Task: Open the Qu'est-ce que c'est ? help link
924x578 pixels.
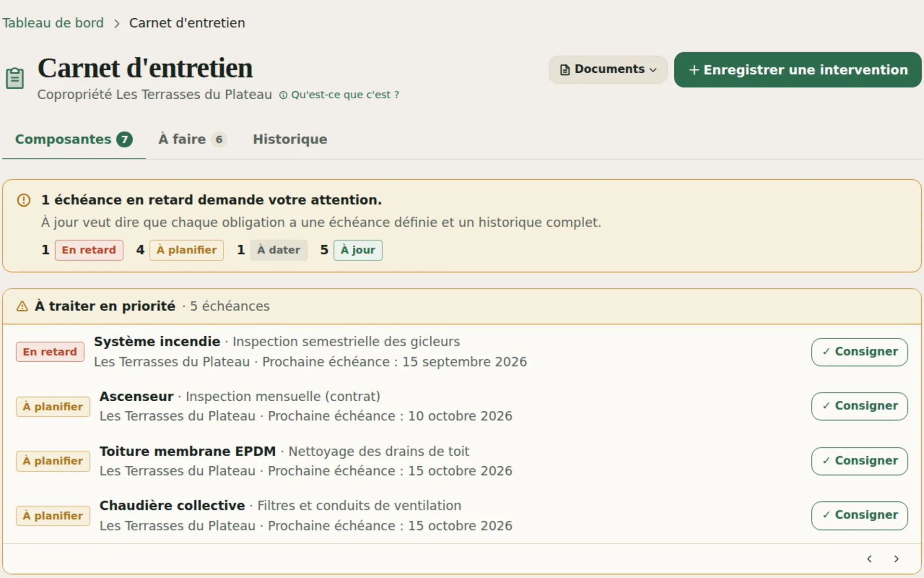Action: [339, 95]
